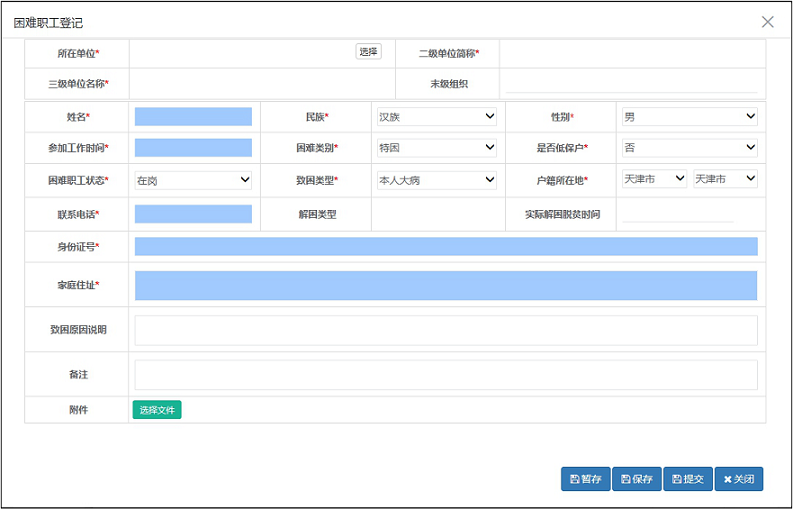
Task: Open the 性别 dropdown
Action: click(x=688, y=117)
